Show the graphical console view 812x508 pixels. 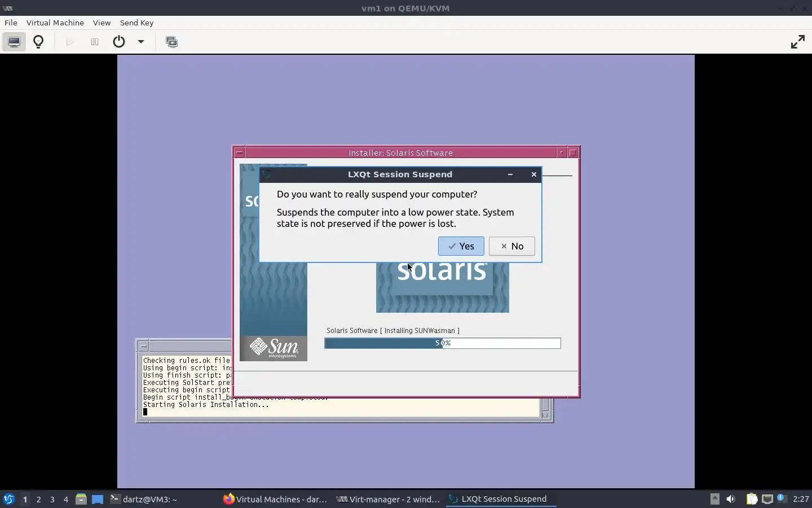tap(14, 42)
